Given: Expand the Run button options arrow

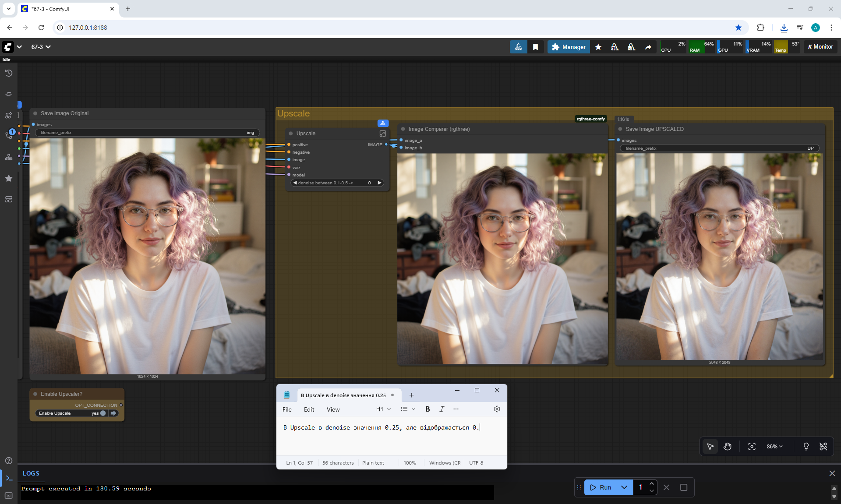Looking at the screenshot, I should (624, 487).
